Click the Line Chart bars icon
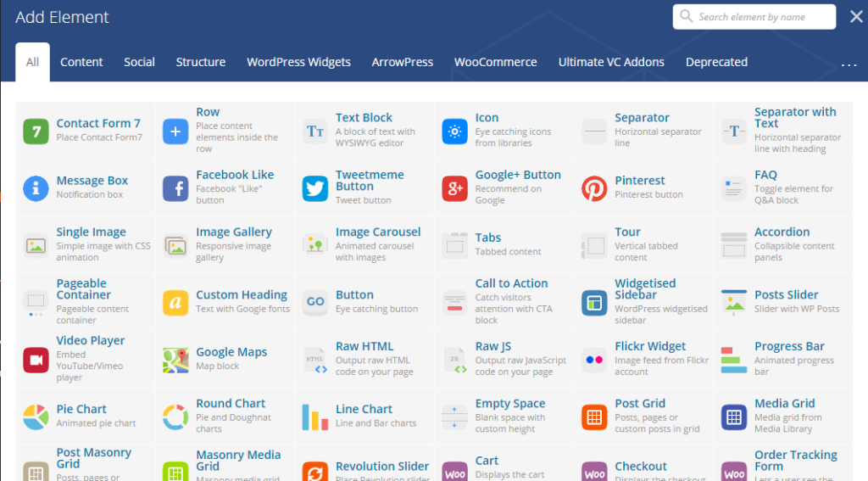This screenshot has height=481, width=868. pos(315,417)
